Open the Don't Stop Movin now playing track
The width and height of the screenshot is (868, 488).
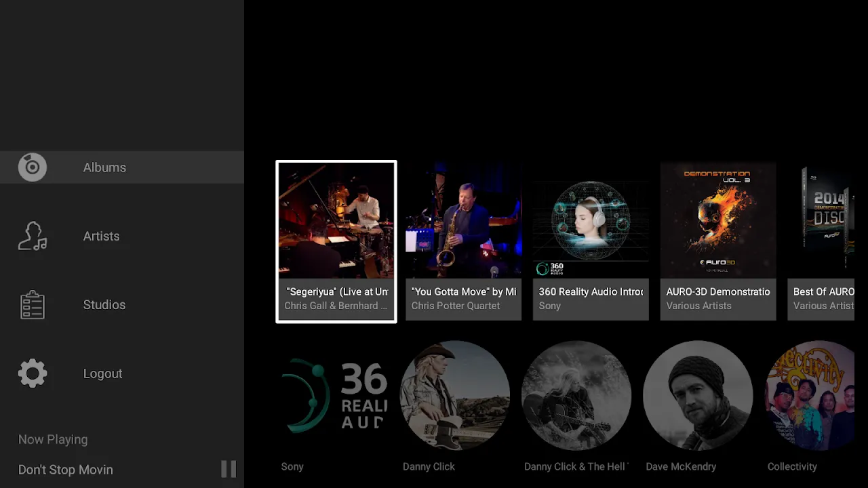(66, 470)
